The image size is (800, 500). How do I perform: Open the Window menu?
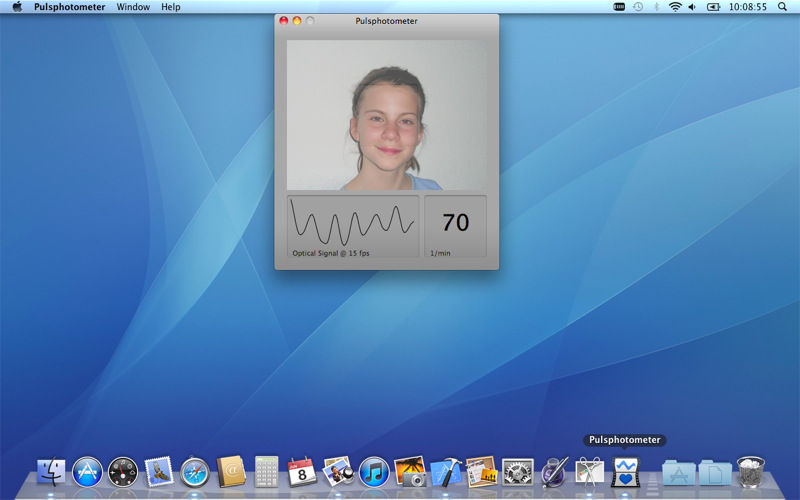pyautogui.click(x=133, y=7)
